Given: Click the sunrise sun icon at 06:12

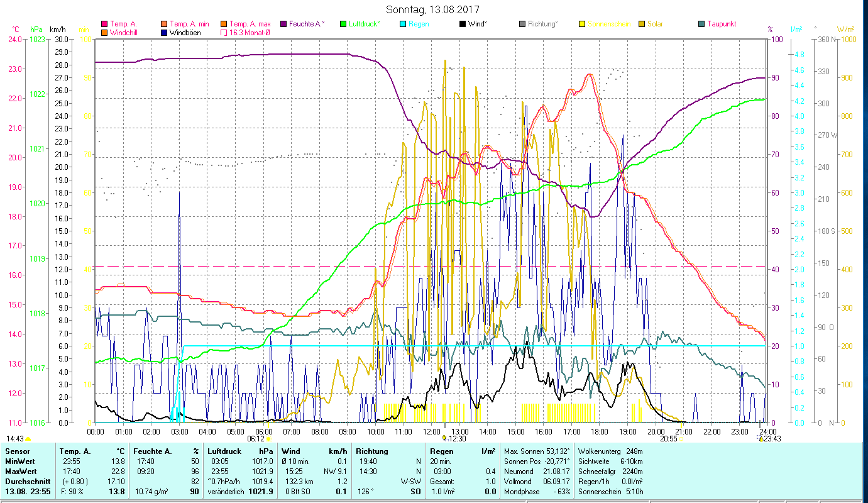Looking at the screenshot, I should pyautogui.click(x=269, y=439).
